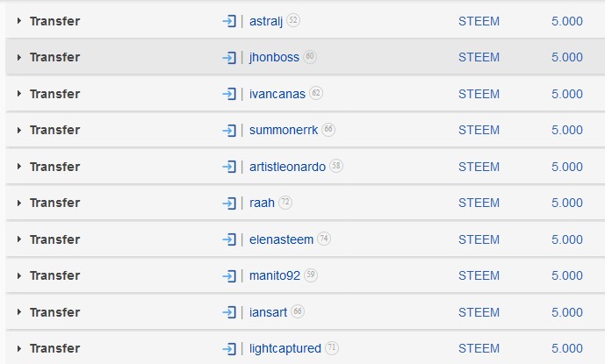Click incoming transfer icon beside ivancanas

[229, 94]
